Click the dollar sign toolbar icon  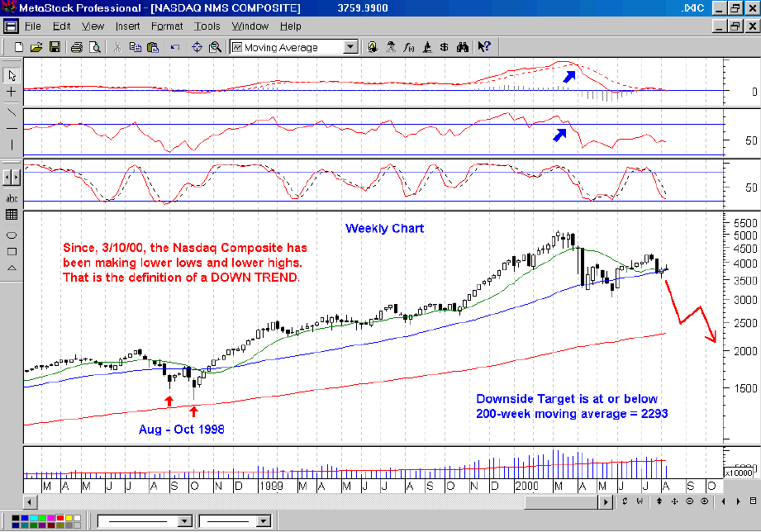point(444,47)
